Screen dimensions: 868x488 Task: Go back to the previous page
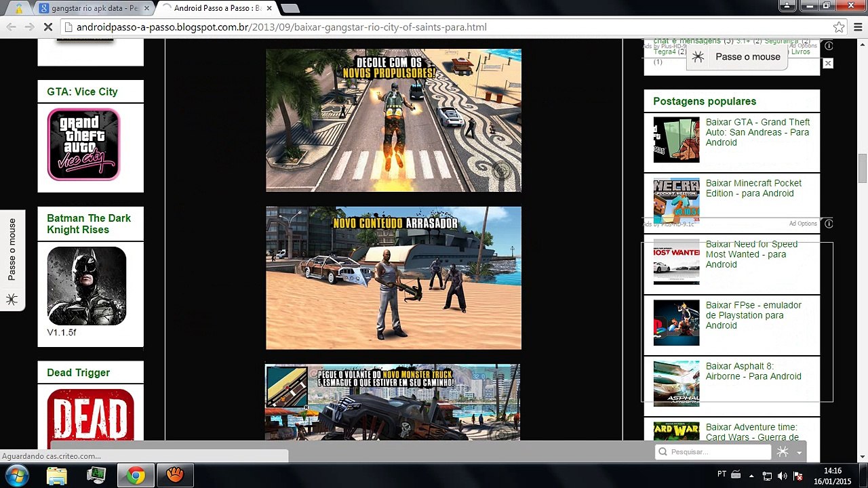[12, 27]
